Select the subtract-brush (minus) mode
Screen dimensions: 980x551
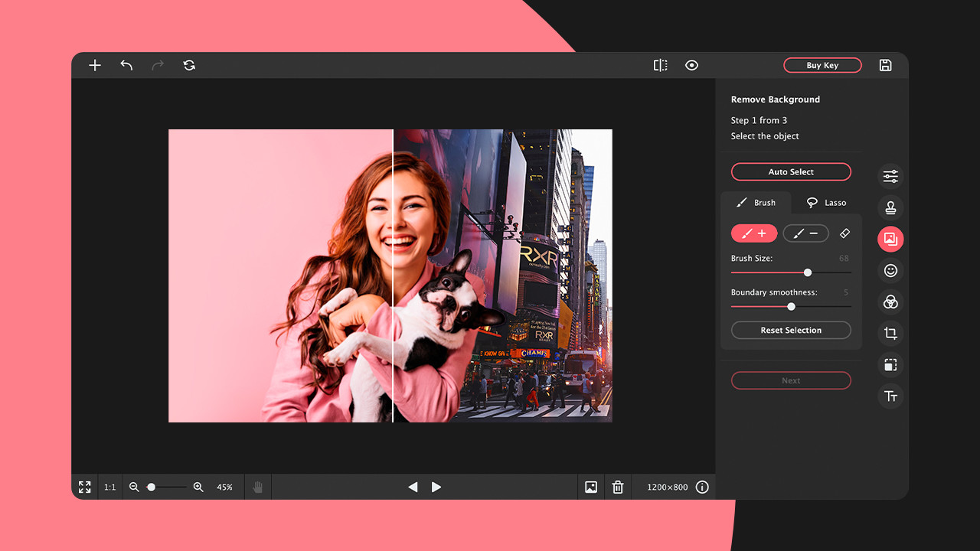[805, 233]
